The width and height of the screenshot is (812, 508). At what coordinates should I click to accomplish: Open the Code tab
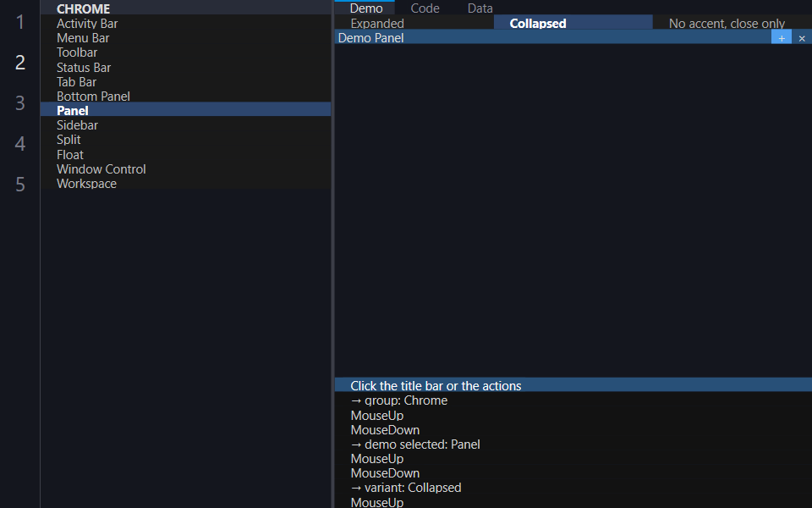click(425, 8)
